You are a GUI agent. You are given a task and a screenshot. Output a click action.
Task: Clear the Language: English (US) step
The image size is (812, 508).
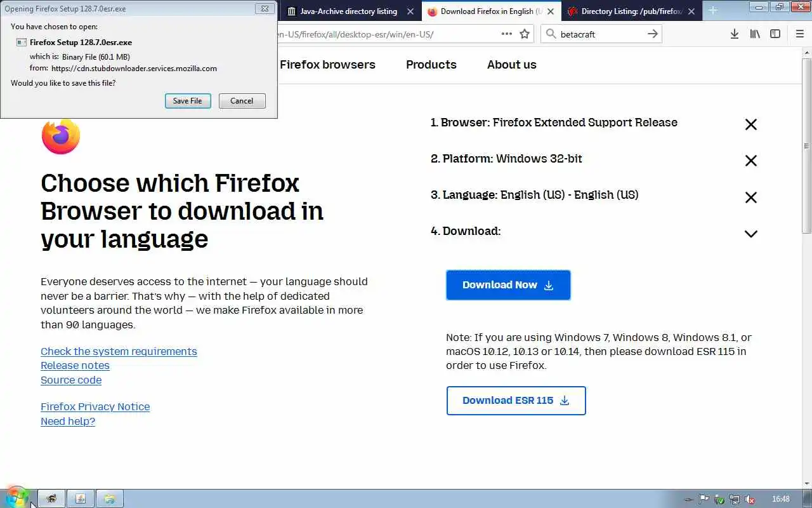click(751, 197)
